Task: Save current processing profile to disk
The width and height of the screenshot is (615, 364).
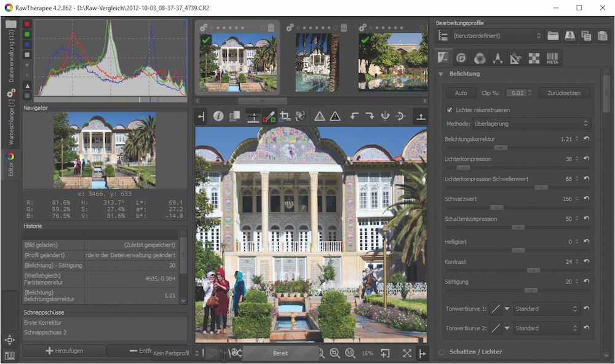Action: click(570, 36)
